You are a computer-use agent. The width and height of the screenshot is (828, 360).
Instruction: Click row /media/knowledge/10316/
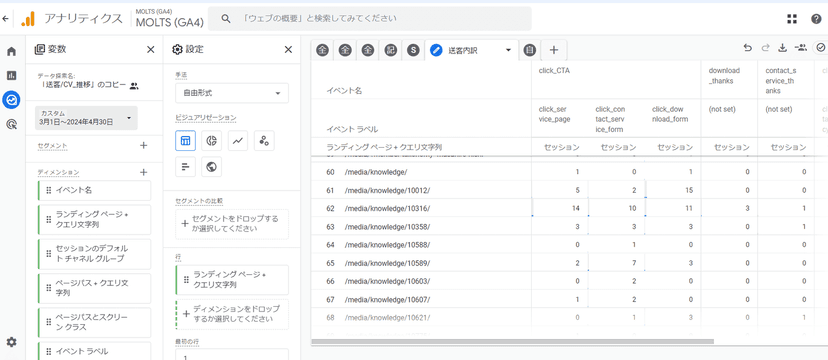click(569, 209)
